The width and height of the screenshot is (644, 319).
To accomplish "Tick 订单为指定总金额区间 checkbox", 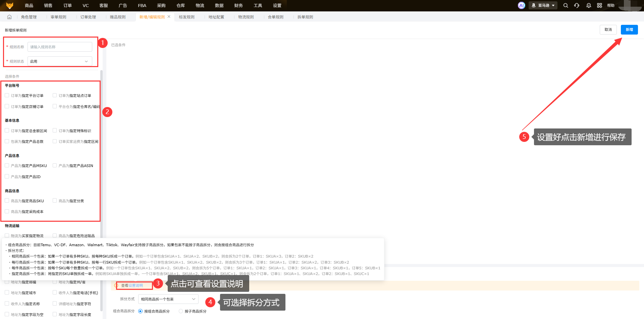I will click(x=7, y=130).
